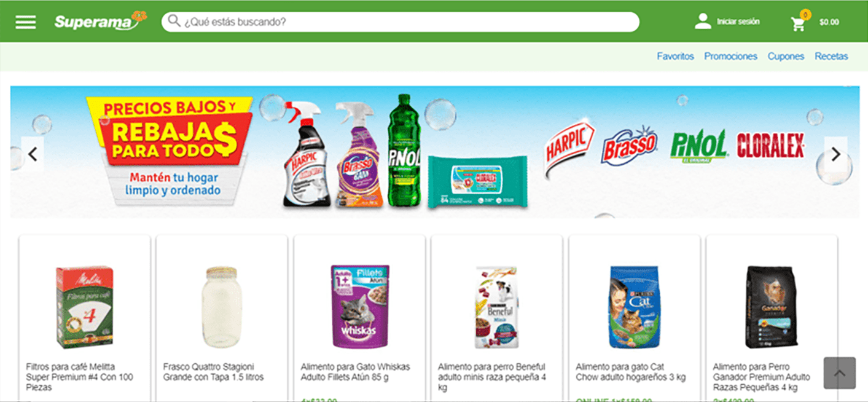Go to the previous banner slide arrow
This screenshot has width=868, height=402.
point(33,154)
